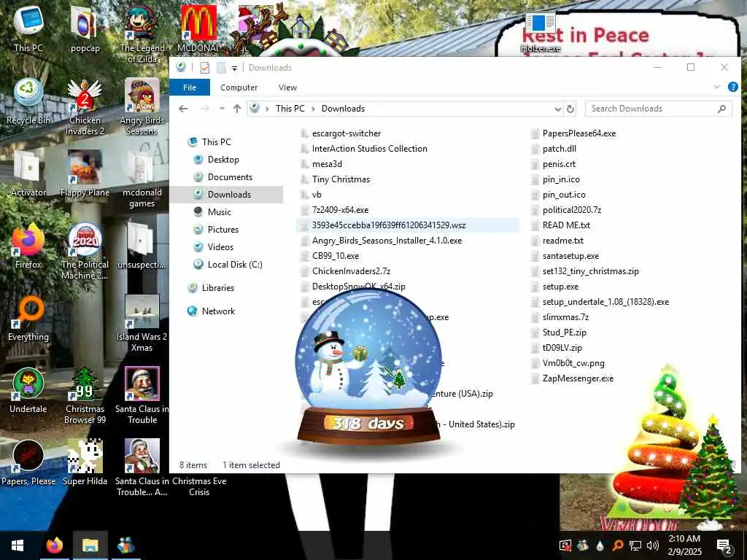Open the network tray icon
Image resolution: width=747 pixels, height=560 pixels.
635,545
